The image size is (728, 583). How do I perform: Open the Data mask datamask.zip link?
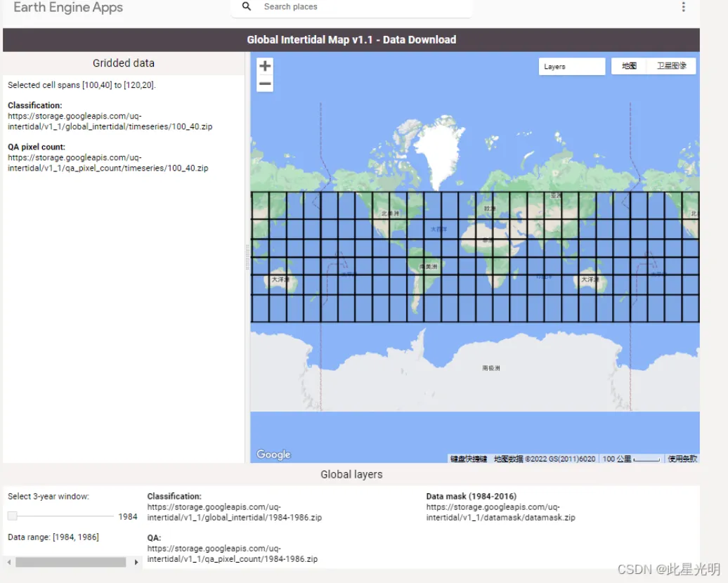coord(500,513)
